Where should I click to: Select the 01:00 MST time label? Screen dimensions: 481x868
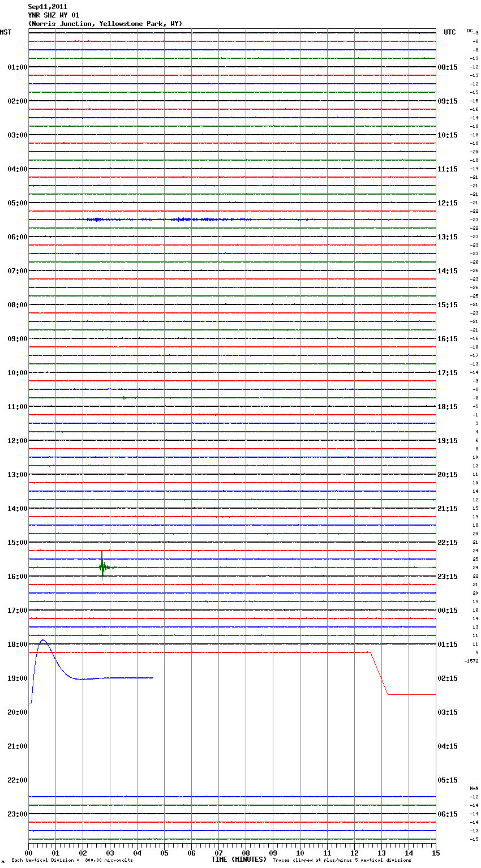pos(17,67)
